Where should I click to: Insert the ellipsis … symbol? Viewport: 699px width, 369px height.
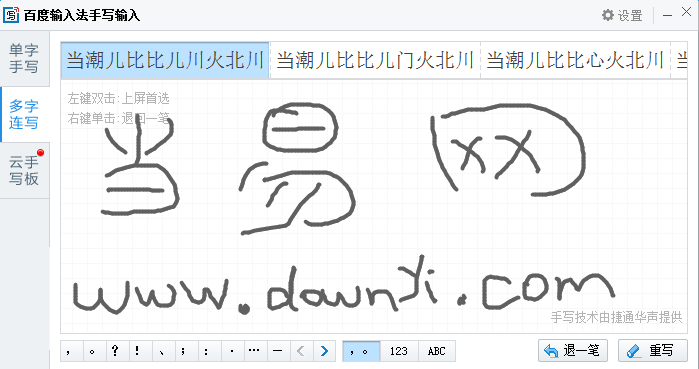point(256,351)
